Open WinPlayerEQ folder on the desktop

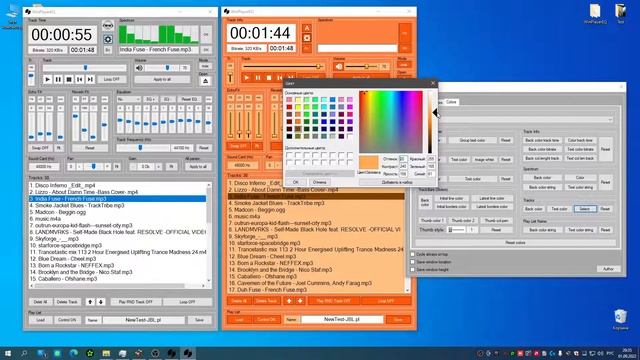(x=595, y=13)
